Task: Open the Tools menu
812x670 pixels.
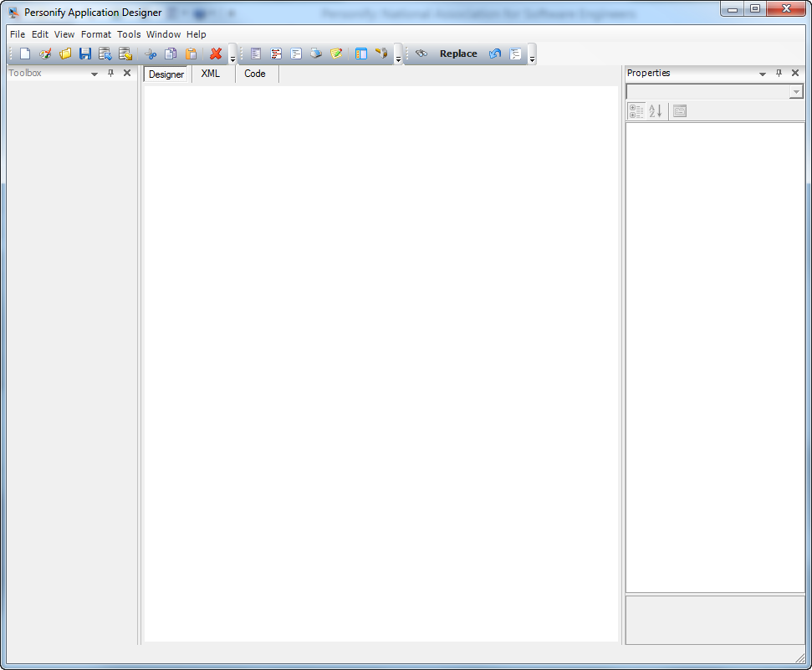Action: click(128, 34)
